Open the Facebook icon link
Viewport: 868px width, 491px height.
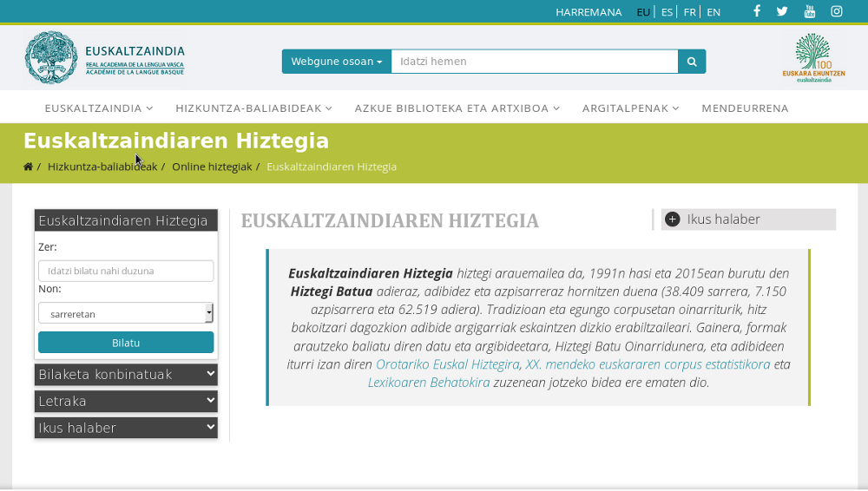(757, 11)
